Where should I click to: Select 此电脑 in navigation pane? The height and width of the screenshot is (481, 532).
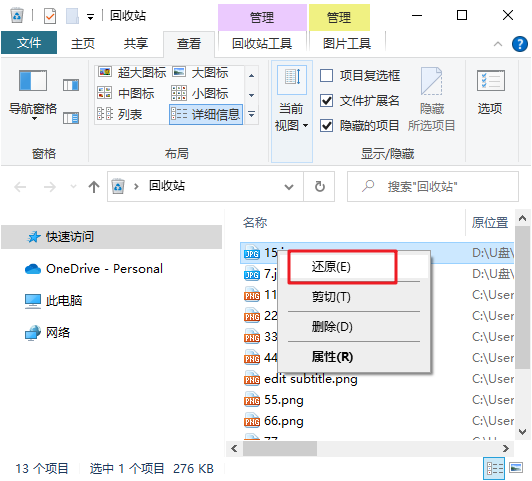click(x=54, y=301)
